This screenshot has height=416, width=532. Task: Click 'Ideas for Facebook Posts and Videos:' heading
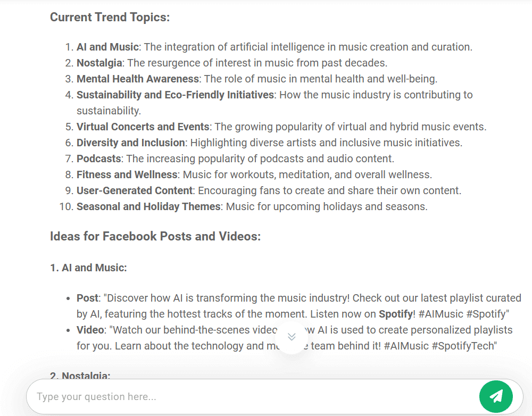155,236
